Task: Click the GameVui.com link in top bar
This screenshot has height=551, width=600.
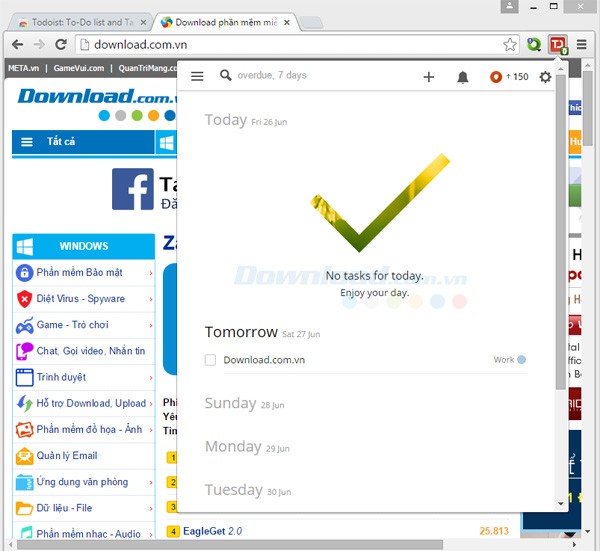Action: [78, 68]
